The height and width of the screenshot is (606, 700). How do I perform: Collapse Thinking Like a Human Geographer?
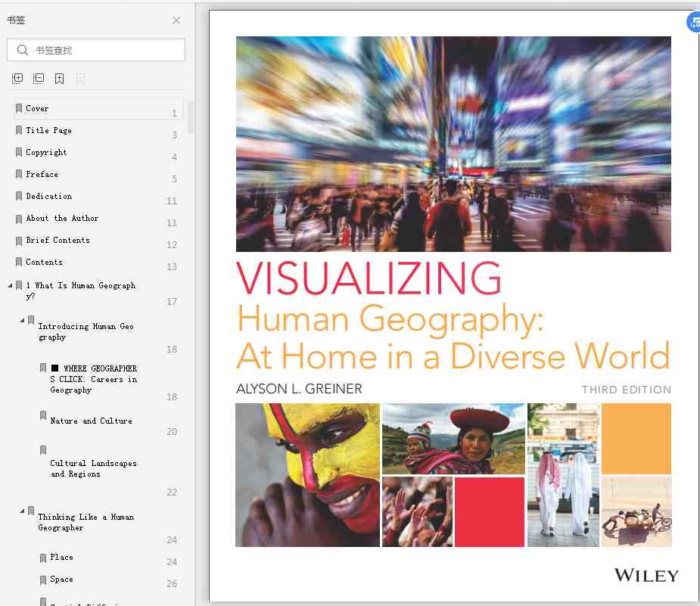coord(22,511)
